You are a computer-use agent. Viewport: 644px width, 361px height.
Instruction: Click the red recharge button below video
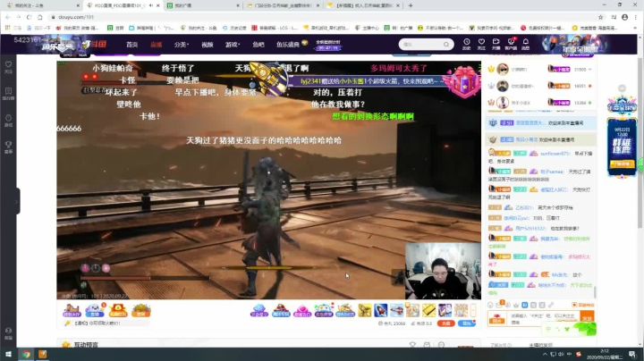pyautogui.click(x=446, y=323)
